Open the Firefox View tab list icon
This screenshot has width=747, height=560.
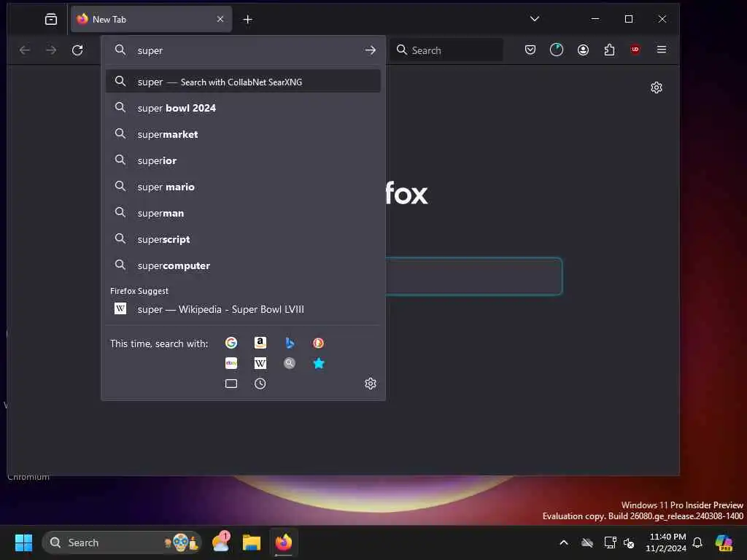point(51,19)
